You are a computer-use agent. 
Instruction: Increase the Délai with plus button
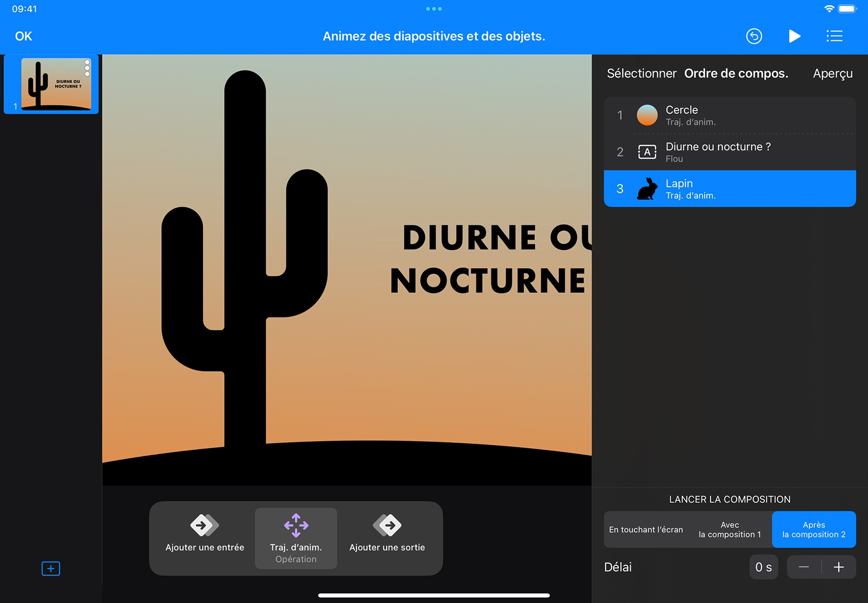[x=839, y=567]
